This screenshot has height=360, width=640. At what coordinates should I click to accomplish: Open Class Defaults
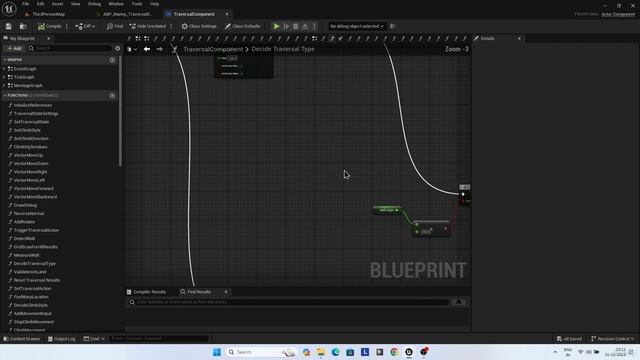point(242,26)
